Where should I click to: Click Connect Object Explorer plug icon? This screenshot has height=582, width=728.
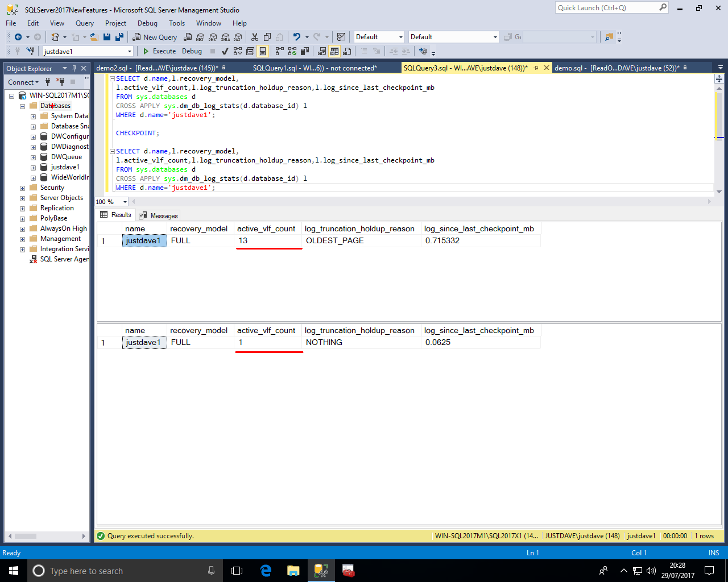48,82
